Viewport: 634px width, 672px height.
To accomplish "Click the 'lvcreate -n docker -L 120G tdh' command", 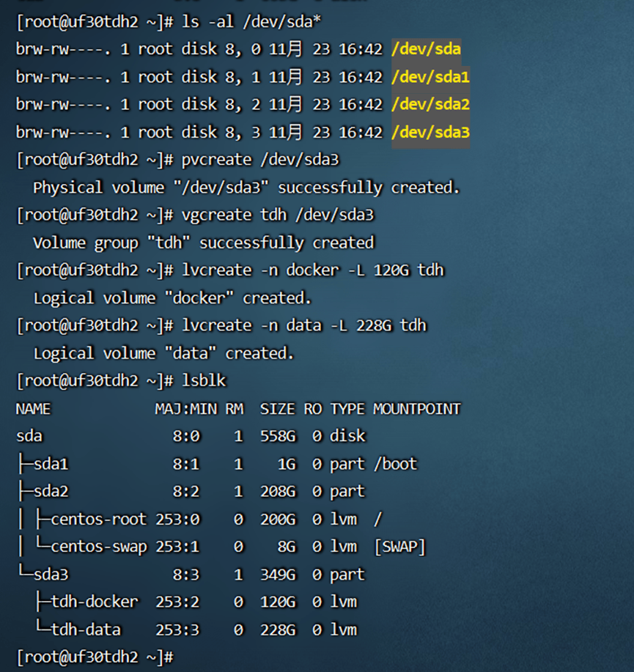I will [x=313, y=270].
